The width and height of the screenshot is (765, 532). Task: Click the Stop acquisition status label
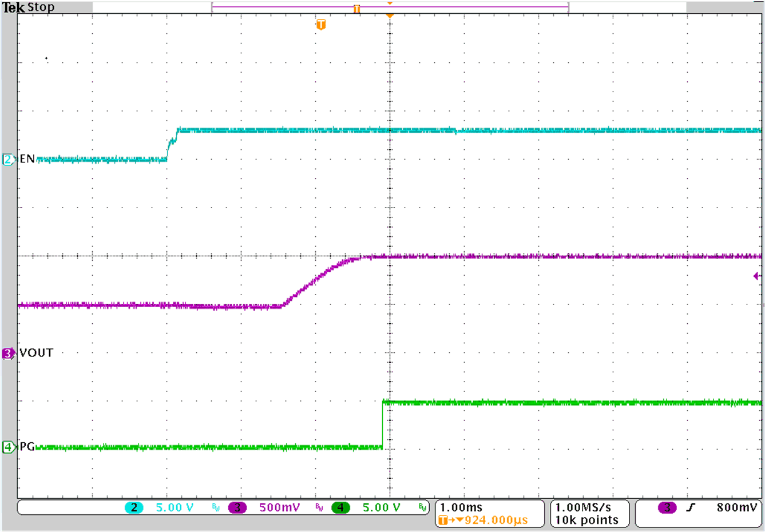pos(42,7)
